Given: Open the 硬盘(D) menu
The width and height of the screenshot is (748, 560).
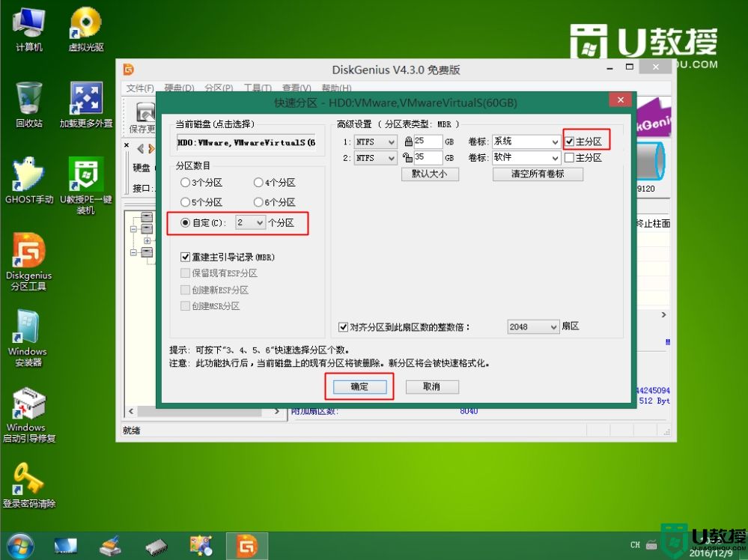Looking at the screenshot, I should coord(180,88).
